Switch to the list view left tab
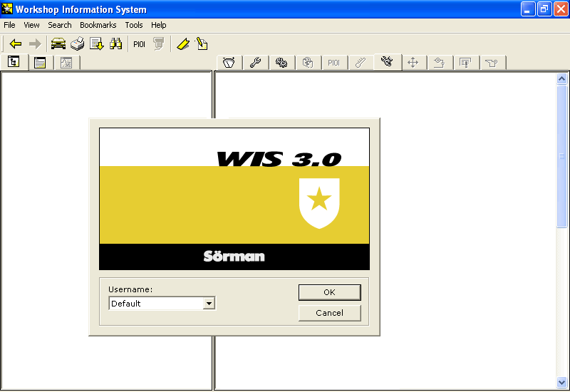Viewport: 570px width, 392px height. pyautogui.click(x=40, y=63)
